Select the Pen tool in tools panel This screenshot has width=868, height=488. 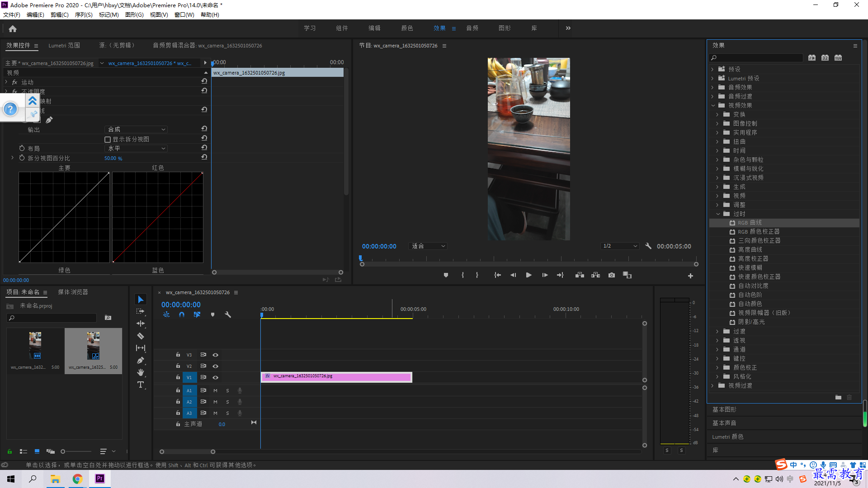(x=141, y=360)
